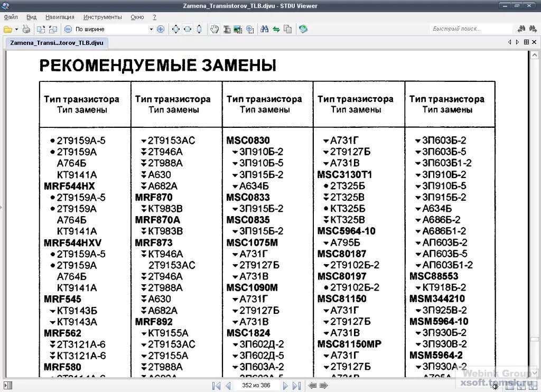Click replacement entry 'КТ9143Б'
The width and height of the screenshot is (541, 392).
coord(77,311)
